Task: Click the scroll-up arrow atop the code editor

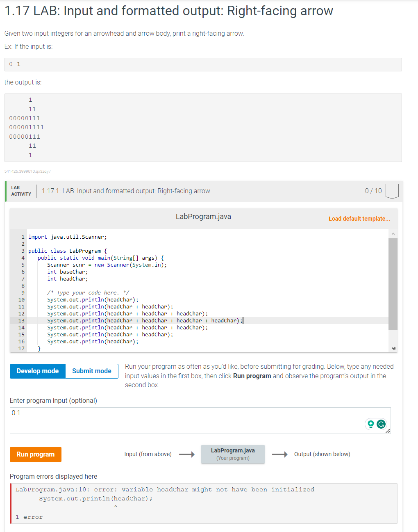Action: [x=393, y=233]
